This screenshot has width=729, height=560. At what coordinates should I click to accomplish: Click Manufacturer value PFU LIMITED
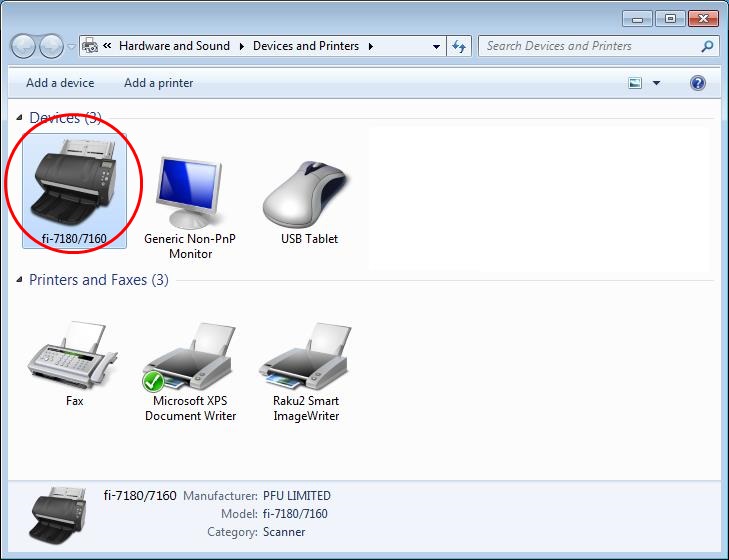(x=297, y=496)
